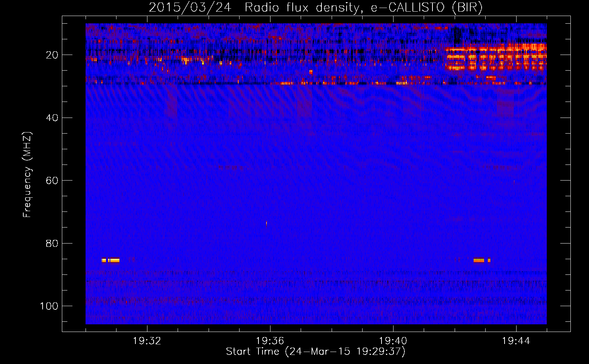The image size is (589, 364).
Task: Click the yellow signal near 85 MHz at 19:31
Action: pos(110,260)
